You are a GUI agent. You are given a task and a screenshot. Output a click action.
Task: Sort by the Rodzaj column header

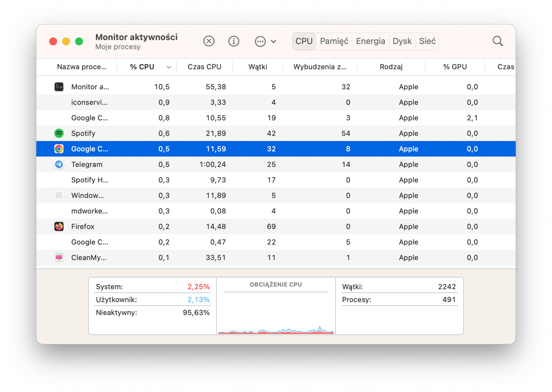coord(391,67)
